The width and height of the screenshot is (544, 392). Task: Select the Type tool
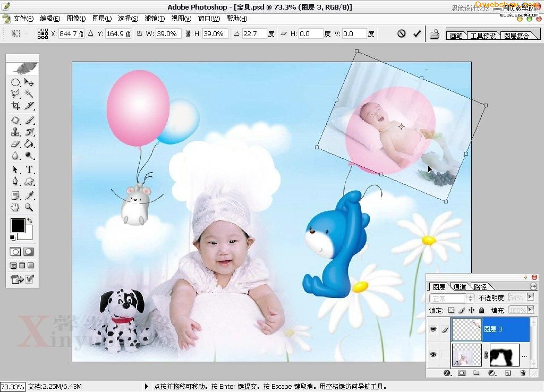click(x=29, y=169)
